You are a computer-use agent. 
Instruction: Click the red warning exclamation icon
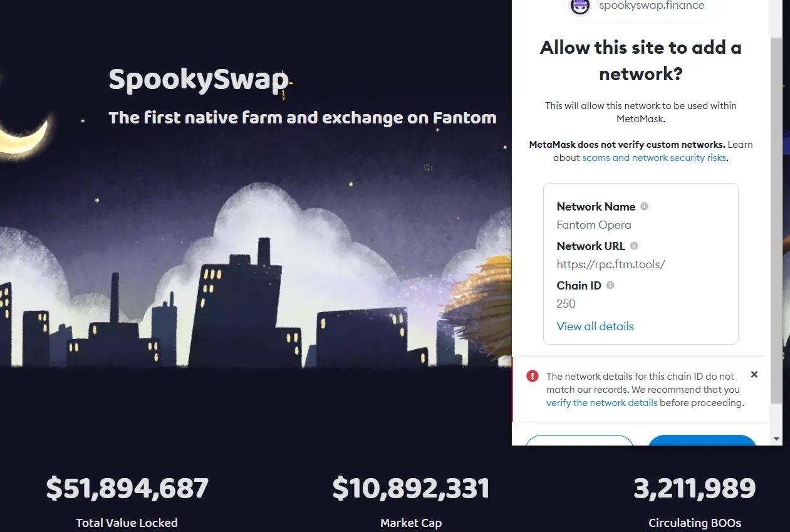click(533, 376)
